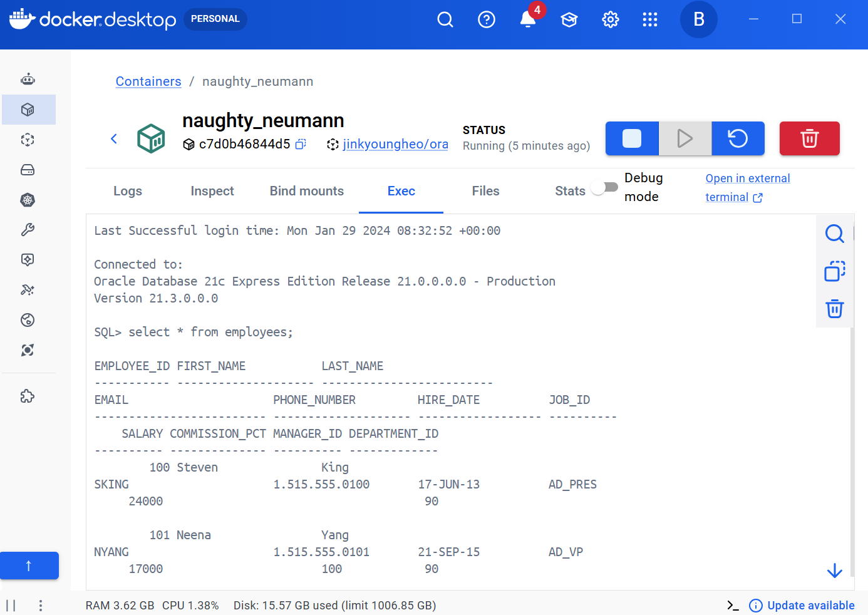The image size is (868, 615).
Task: Open the jinkyoungheo/ora image link
Action: coord(395,144)
